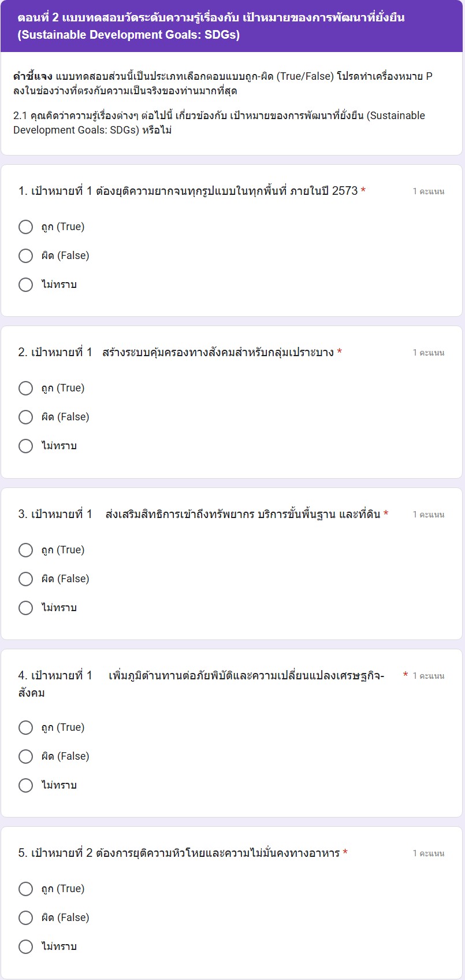
Task: Choose ไม่ทราบ for question 2
Action: tap(25, 446)
